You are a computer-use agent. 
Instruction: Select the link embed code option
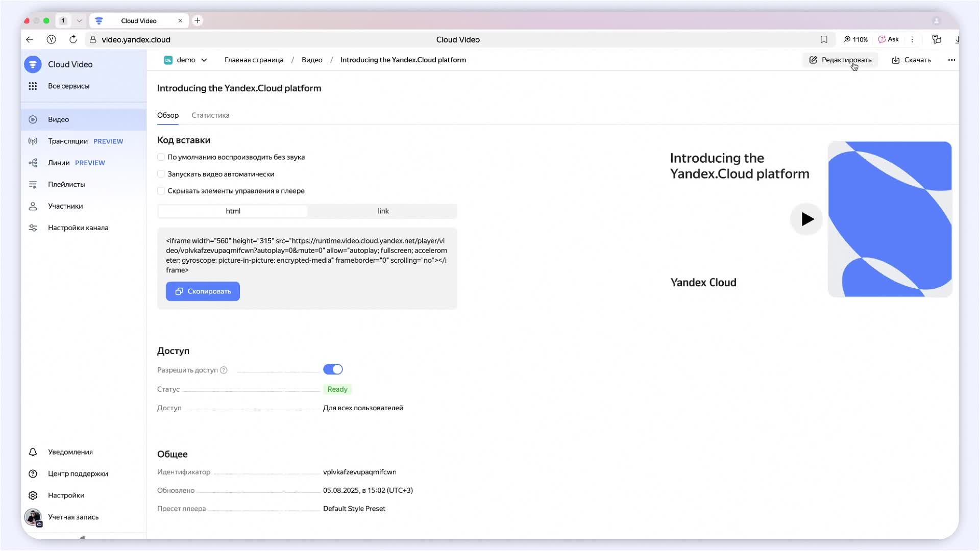383,211
